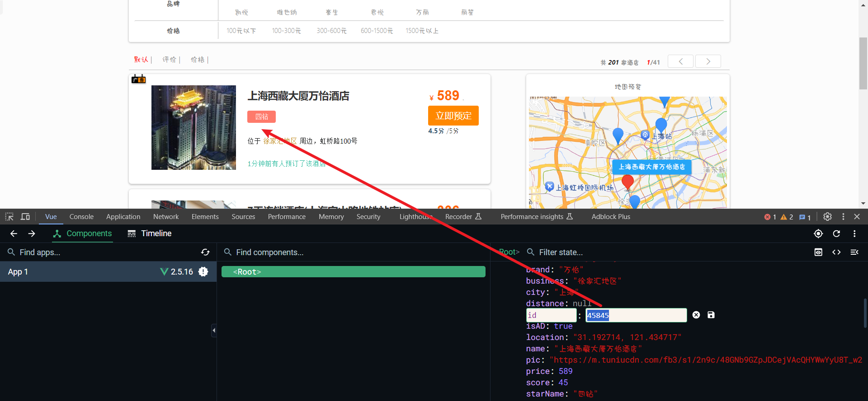Switch to the Vue devtools tab
This screenshot has height=401, width=868.
point(51,217)
